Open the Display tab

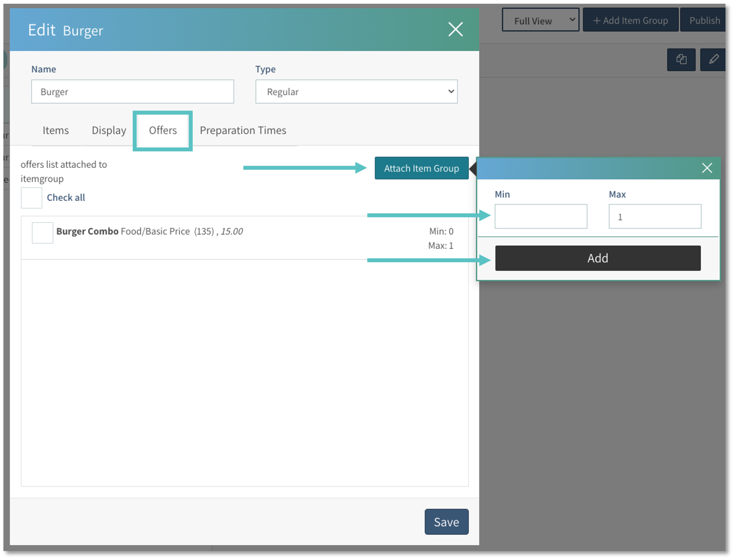pos(108,130)
